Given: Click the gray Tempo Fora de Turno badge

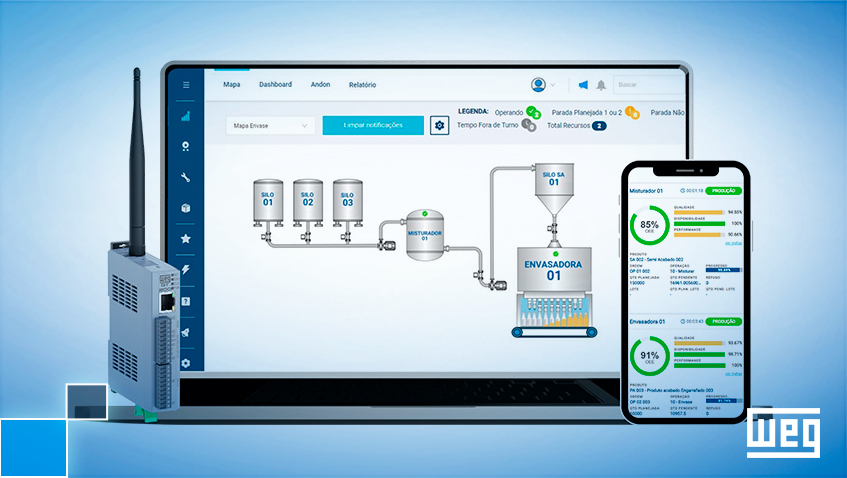Looking at the screenshot, I should click(529, 126).
